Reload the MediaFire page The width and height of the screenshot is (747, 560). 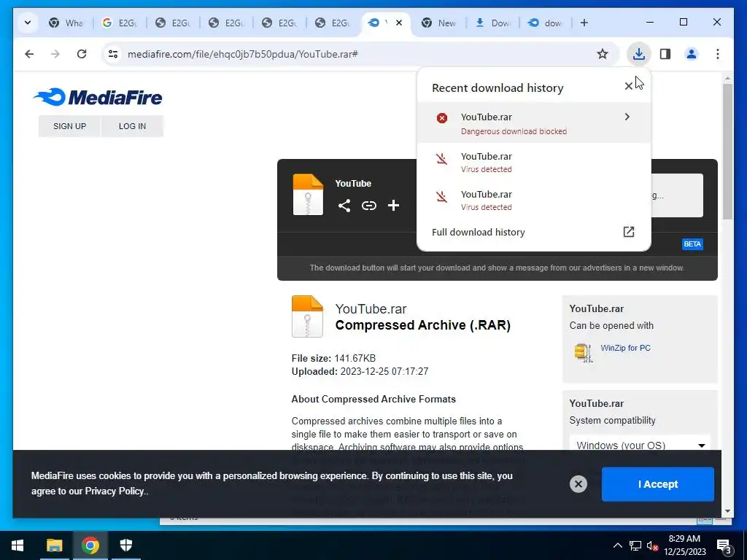coord(82,54)
